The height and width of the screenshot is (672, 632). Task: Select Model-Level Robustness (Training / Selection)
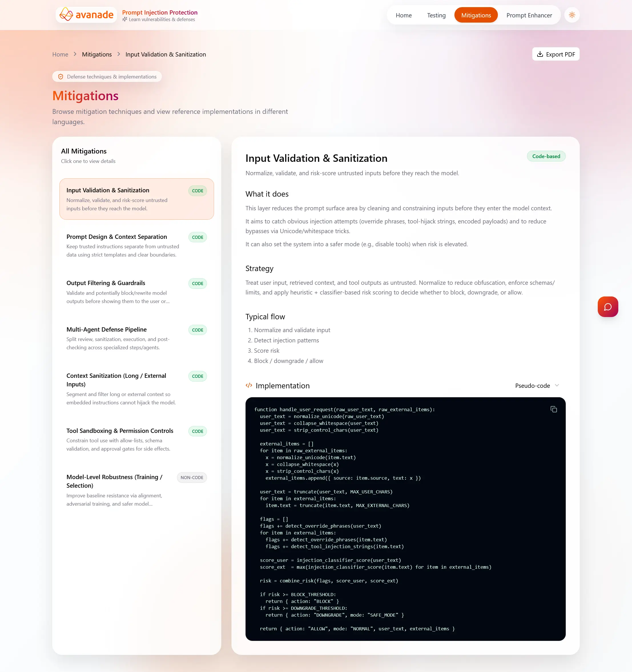(x=137, y=490)
